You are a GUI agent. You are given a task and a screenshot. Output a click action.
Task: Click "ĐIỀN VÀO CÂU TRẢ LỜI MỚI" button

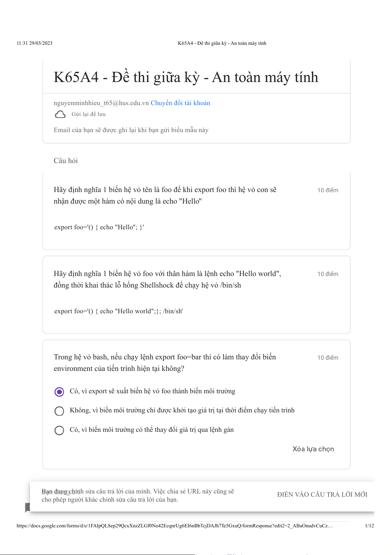pos(322,494)
